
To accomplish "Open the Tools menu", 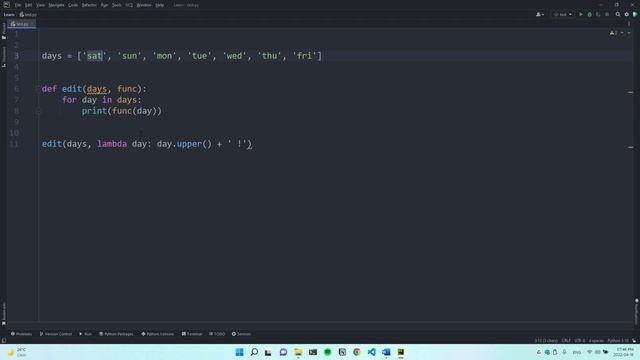I will pos(117,5).
